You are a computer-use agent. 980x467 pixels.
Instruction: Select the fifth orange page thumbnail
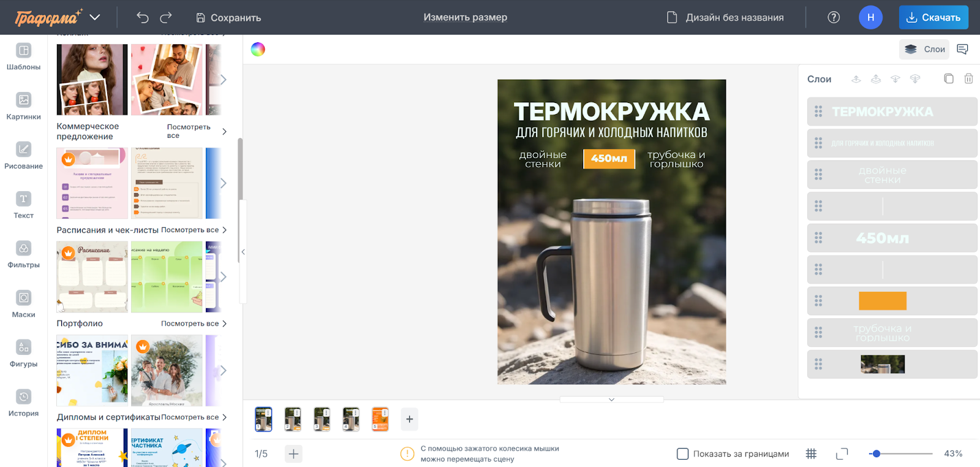click(380, 419)
